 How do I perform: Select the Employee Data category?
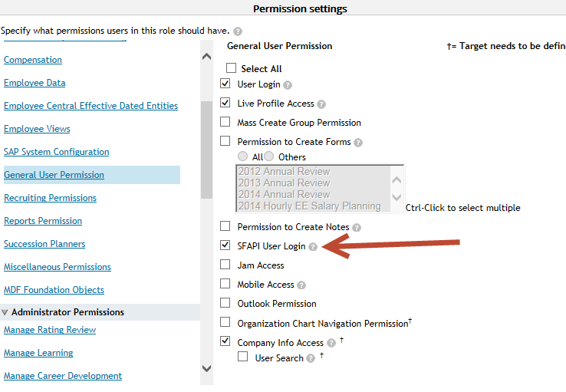[x=35, y=83]
